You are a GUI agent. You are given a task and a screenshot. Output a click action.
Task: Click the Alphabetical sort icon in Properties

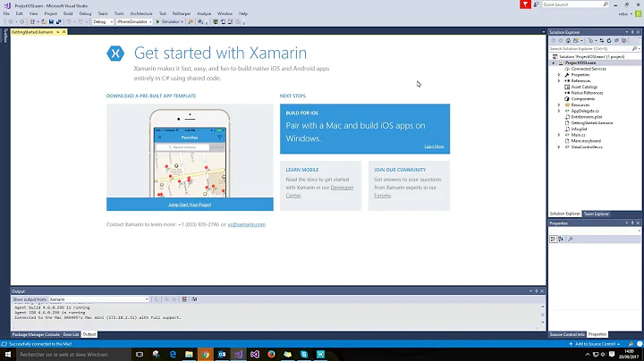point(561,239)
